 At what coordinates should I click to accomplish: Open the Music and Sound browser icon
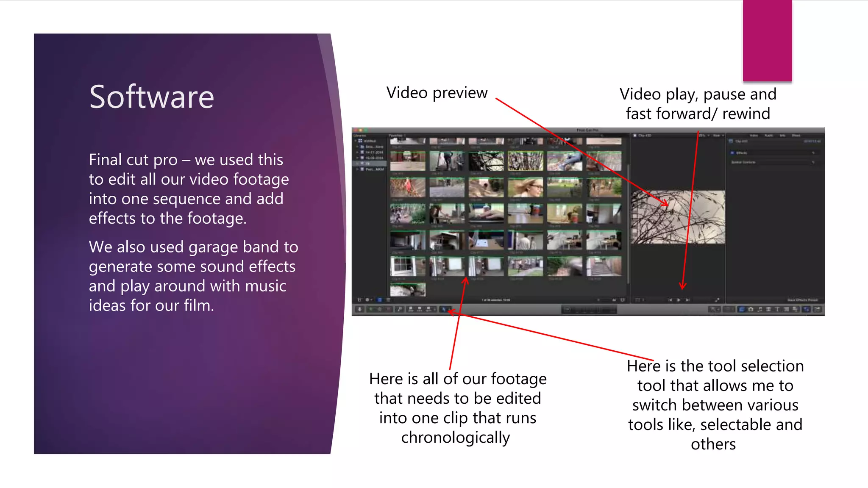(760, 309)
